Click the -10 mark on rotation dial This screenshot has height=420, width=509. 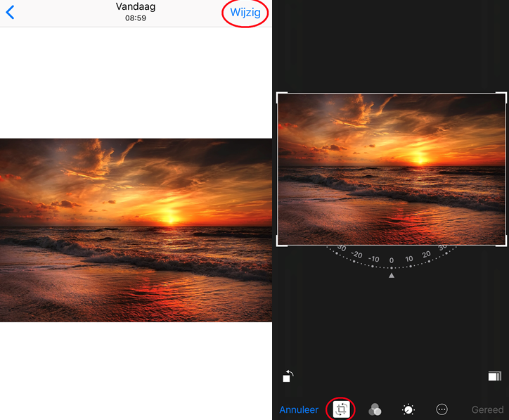tap(373, 259)
